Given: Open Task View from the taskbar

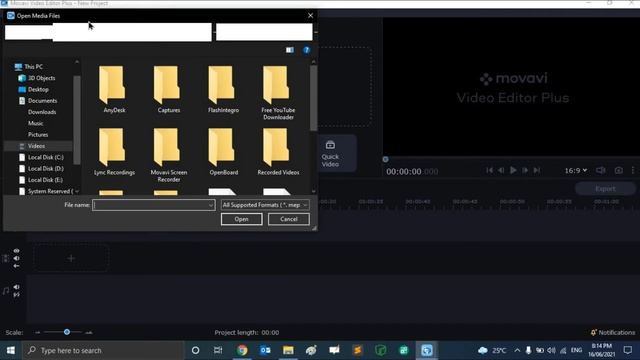Looking at the screenshot, I should tap(218, 350).
